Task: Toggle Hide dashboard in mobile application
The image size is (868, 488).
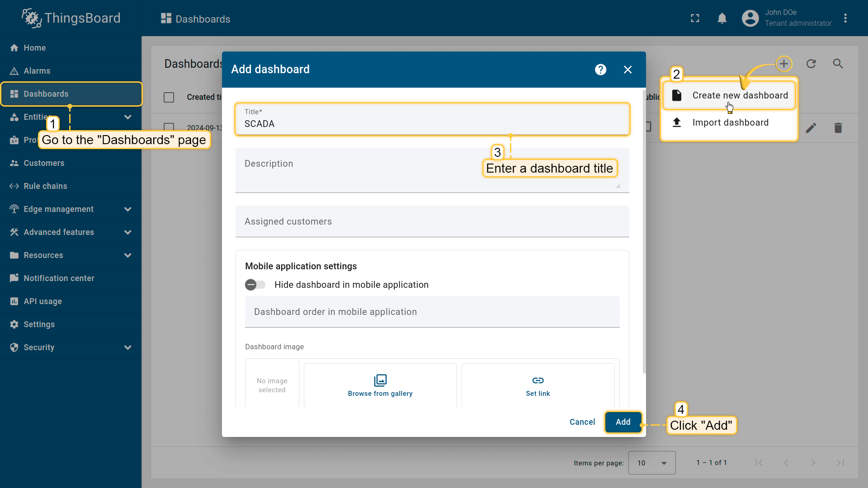Action: [255, 285]
